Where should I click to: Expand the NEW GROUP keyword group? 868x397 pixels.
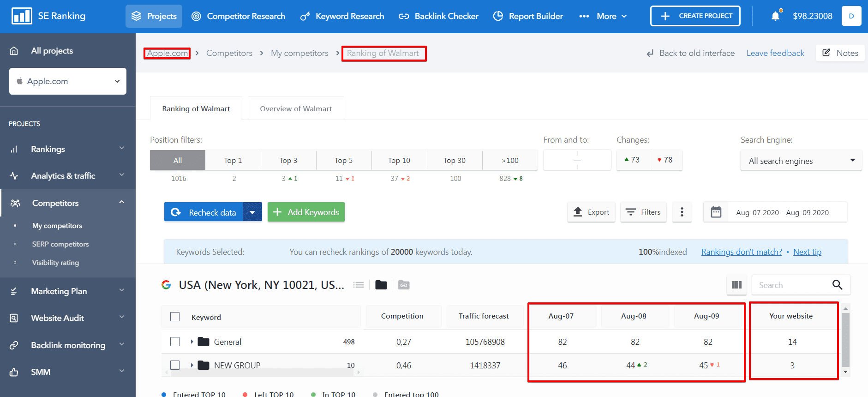(192, 365)
